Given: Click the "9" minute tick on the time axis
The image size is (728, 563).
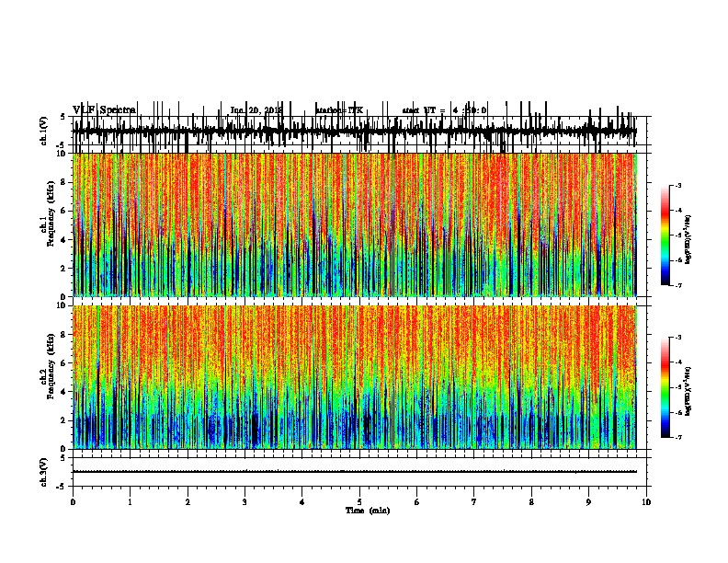Looking at the screenshot, I should (588, 502).
